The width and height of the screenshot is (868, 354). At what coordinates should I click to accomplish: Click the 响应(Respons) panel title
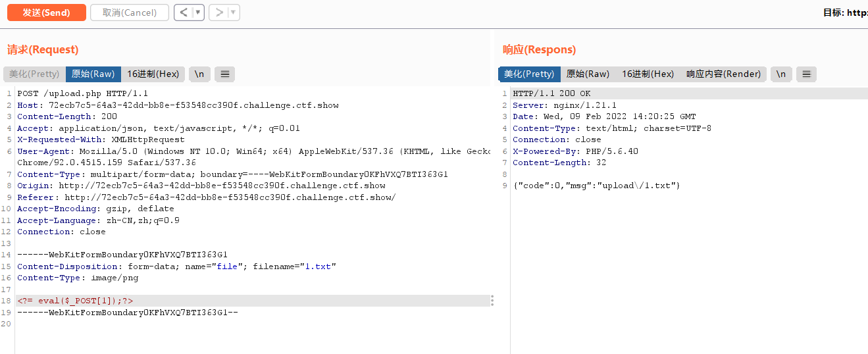(539, 49)
